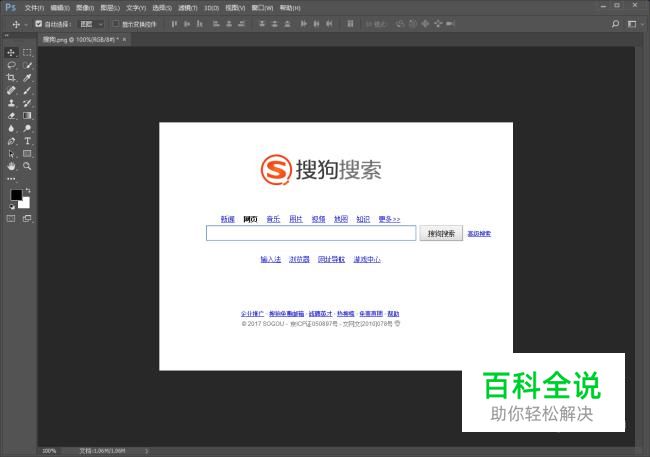Open status bar document info arrow

146,451
